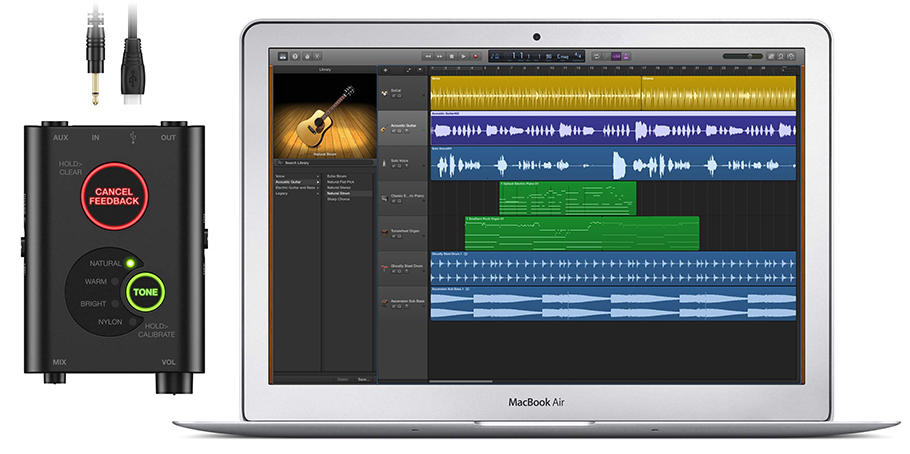Click the Solo Voice microphone track icon
This screenshot has width=910, height=454.
(x=384, y=164)
